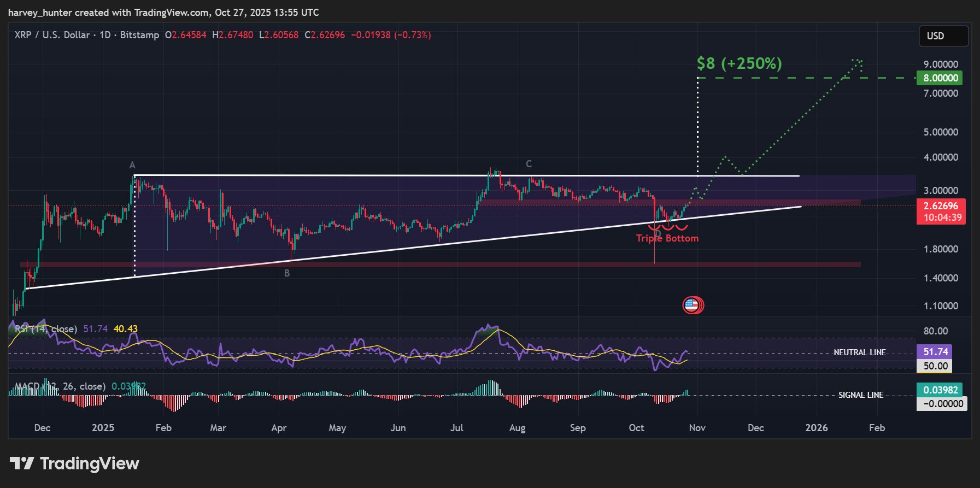
Task: Select the MACD (12, 26, close) indicator legend
Action: point(60,386)
